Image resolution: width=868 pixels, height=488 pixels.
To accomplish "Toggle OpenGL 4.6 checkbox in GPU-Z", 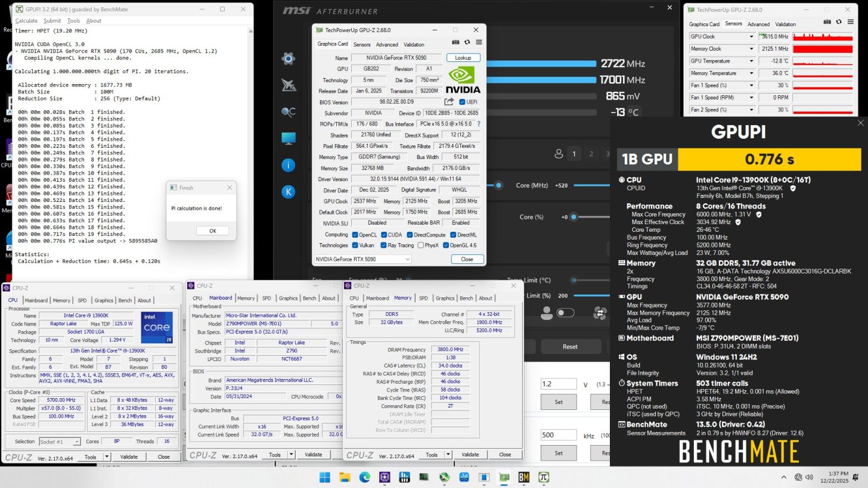I will pyautogui.click(x=446, y=245).
